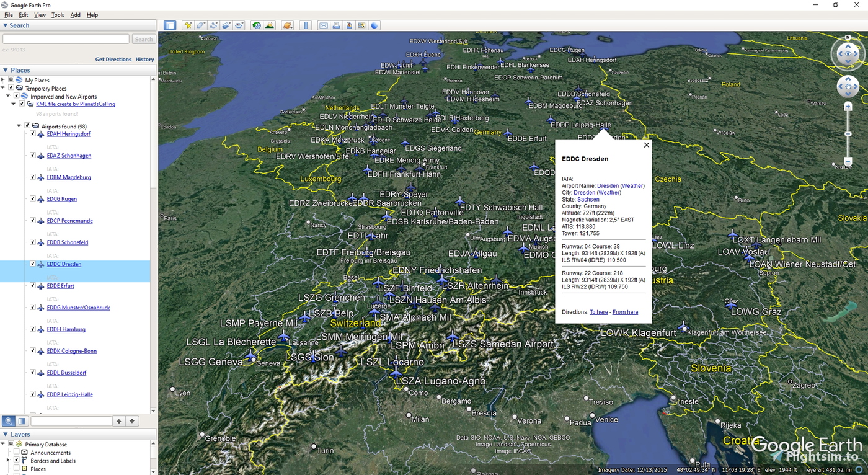Collapse the Airports found (98) tree folder
The image size is (868, 475).
(x=19, y=126)
